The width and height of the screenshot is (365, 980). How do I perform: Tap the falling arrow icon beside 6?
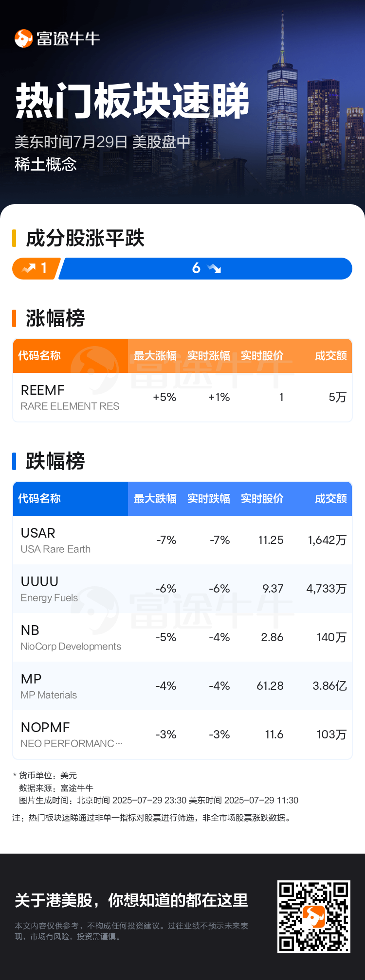tap(214, 268)
